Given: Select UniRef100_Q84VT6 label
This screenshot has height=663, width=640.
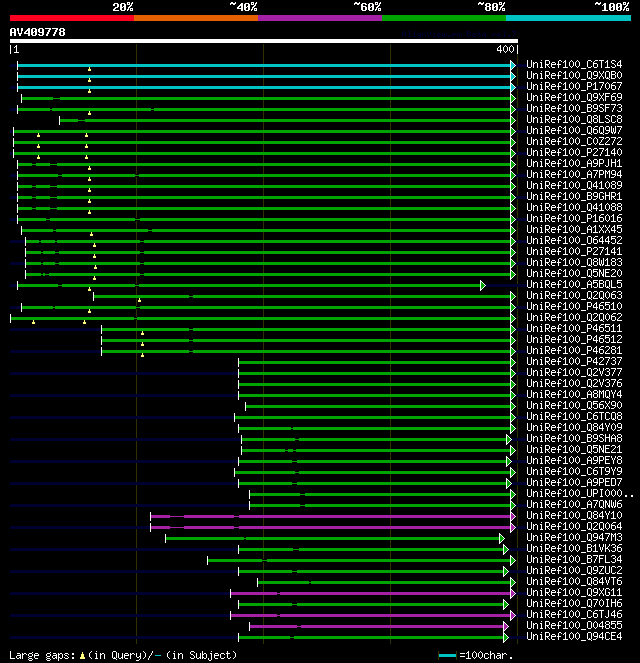Looking at the screenshot, I should (574, 581).
